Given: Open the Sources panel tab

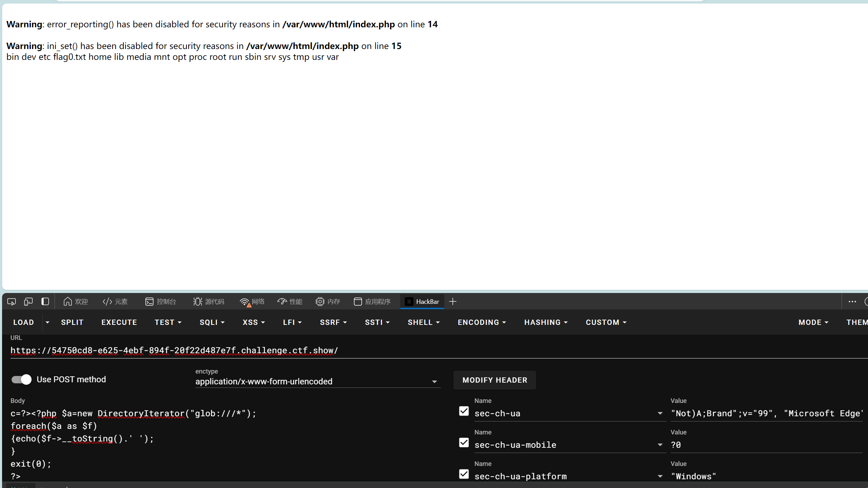Looking at the screenshot, I should (209, 301).
